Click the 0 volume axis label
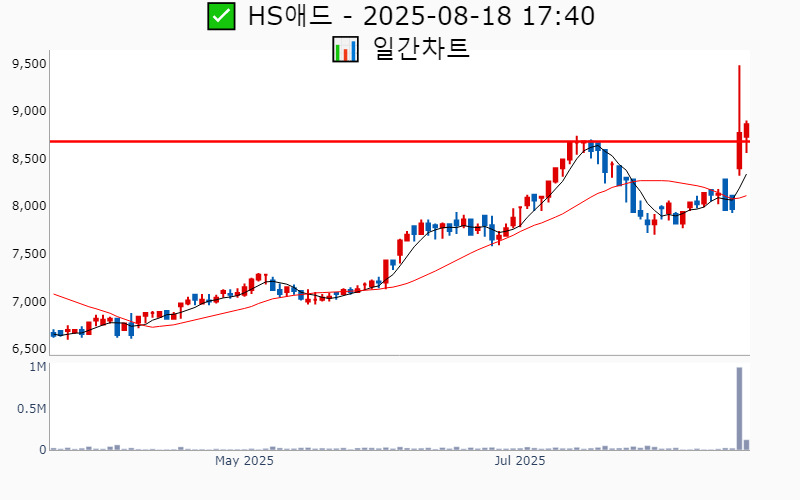The image size is (800, 500). click(x=43, y=449)
